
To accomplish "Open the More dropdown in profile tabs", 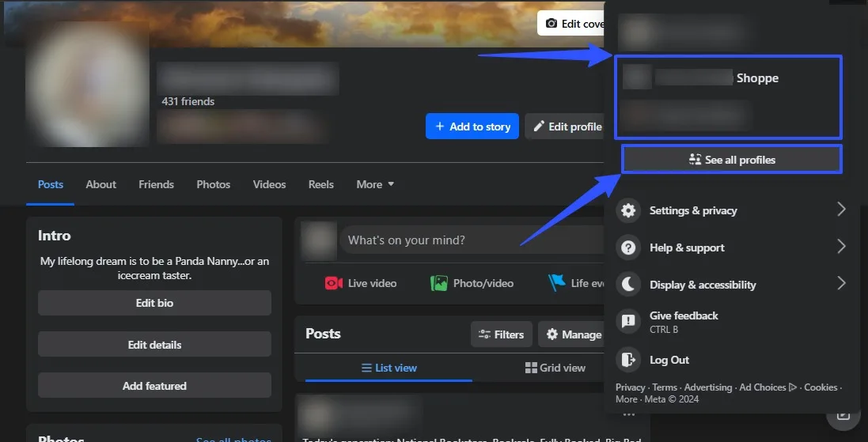I will [x=375, y=184].
